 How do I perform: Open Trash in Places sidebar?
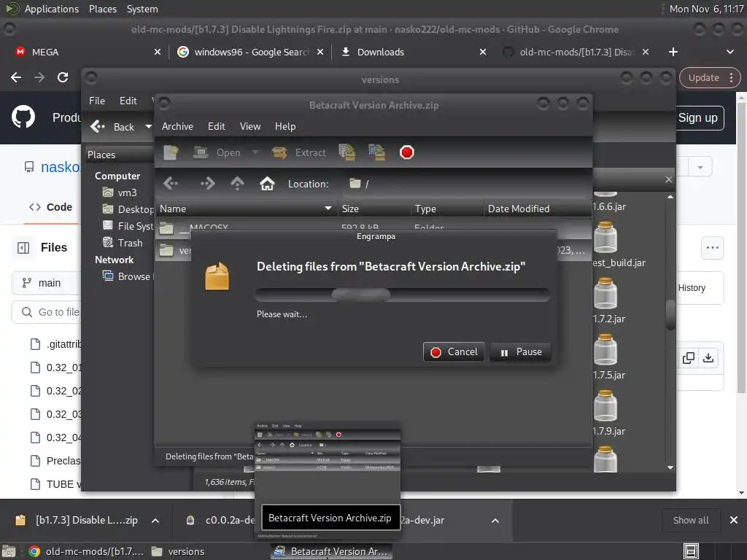point(123,243)
